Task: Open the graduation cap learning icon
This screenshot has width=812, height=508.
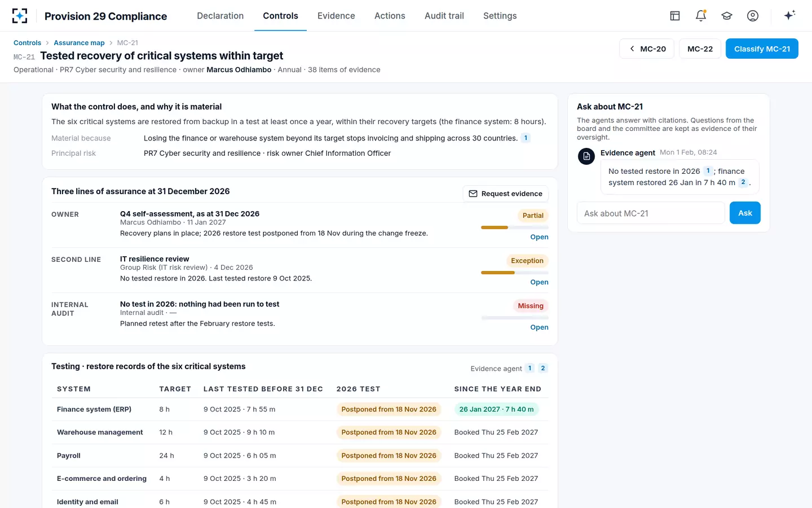Action: pos(727,16)
